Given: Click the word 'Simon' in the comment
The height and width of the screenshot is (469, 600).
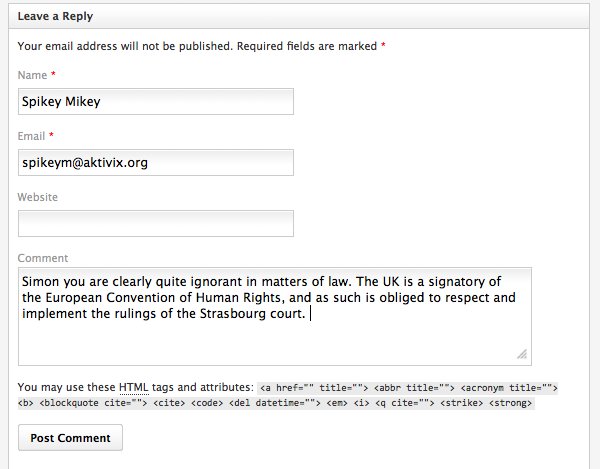Looking at the screenshot, I should (42, 282).
